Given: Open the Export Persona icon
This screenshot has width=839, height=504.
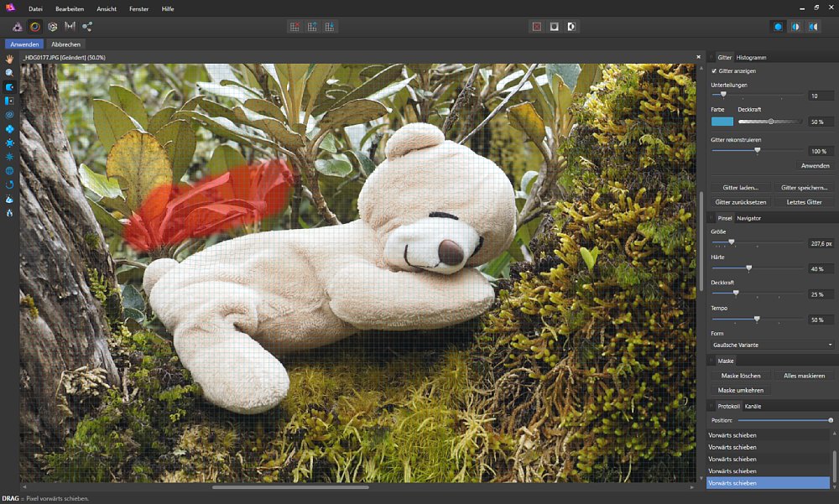Looking at the screenshot, I should (87, 27).
